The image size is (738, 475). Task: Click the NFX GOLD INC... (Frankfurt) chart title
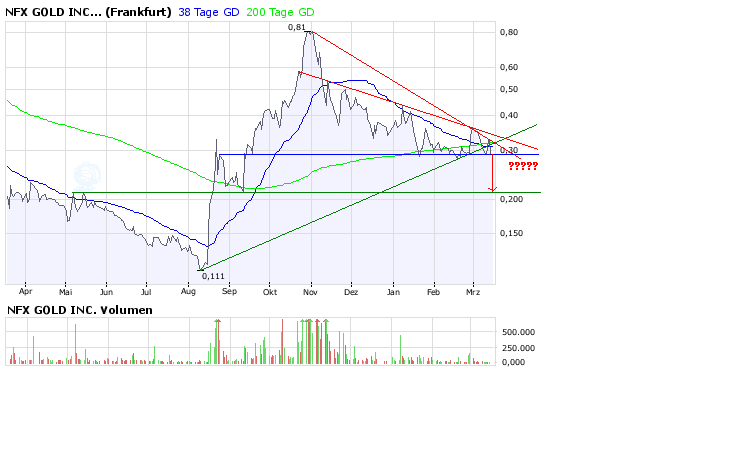(88, 12)
